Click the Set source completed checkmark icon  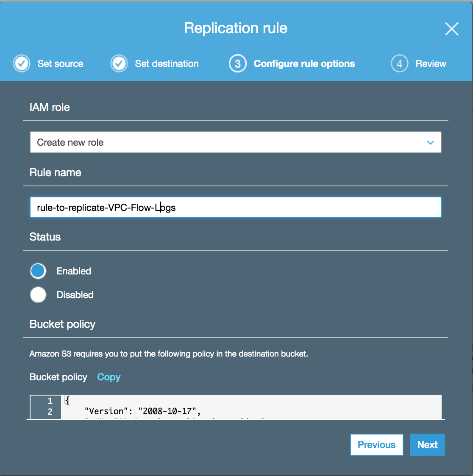[x=21, y=63]
